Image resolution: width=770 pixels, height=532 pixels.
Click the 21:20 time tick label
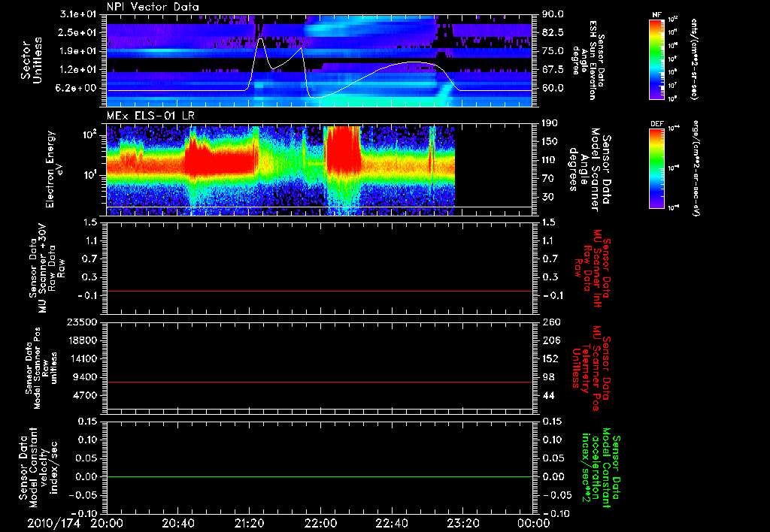[x=248, y=524]
